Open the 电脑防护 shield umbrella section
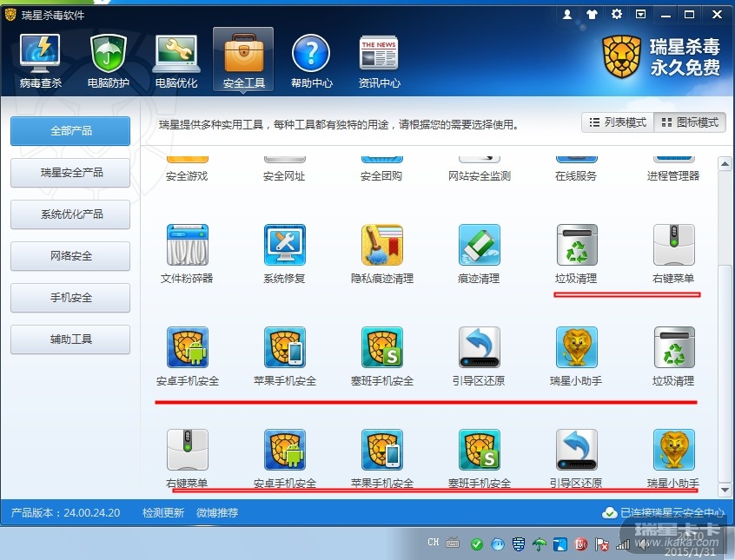The height and width of the screenshot is (560, 735). click(109, 60)
